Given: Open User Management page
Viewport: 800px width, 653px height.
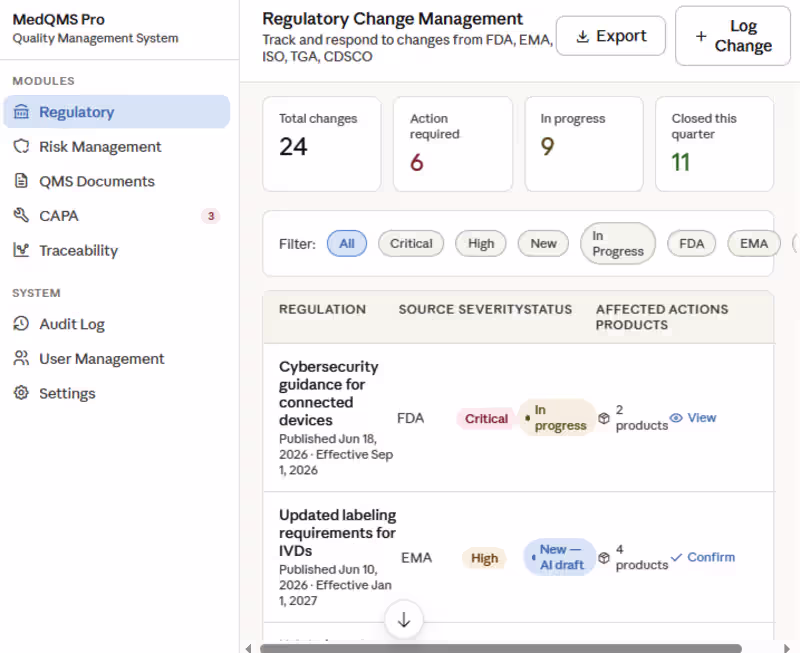Looking at the screenshot, I should tap(116, 359).
